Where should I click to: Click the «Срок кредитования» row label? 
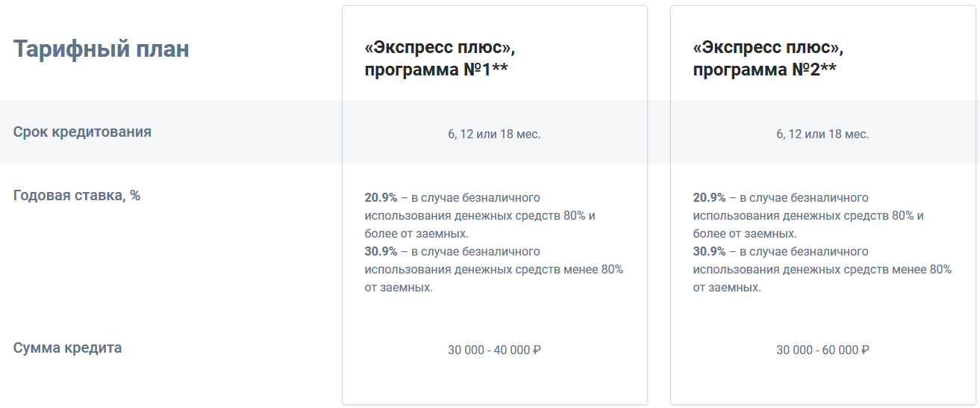82,132
